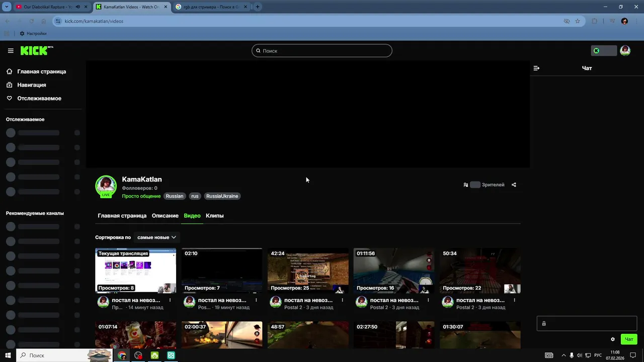Click the KamaKatlan channel name
This screenshot has width=644, height=362.
[142, 179]
